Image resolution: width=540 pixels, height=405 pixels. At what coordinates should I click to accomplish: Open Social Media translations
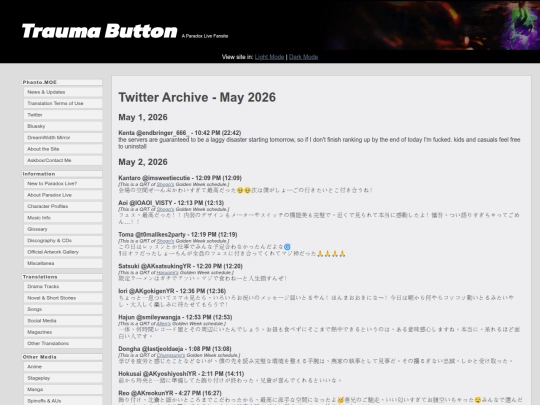point(63,321)
